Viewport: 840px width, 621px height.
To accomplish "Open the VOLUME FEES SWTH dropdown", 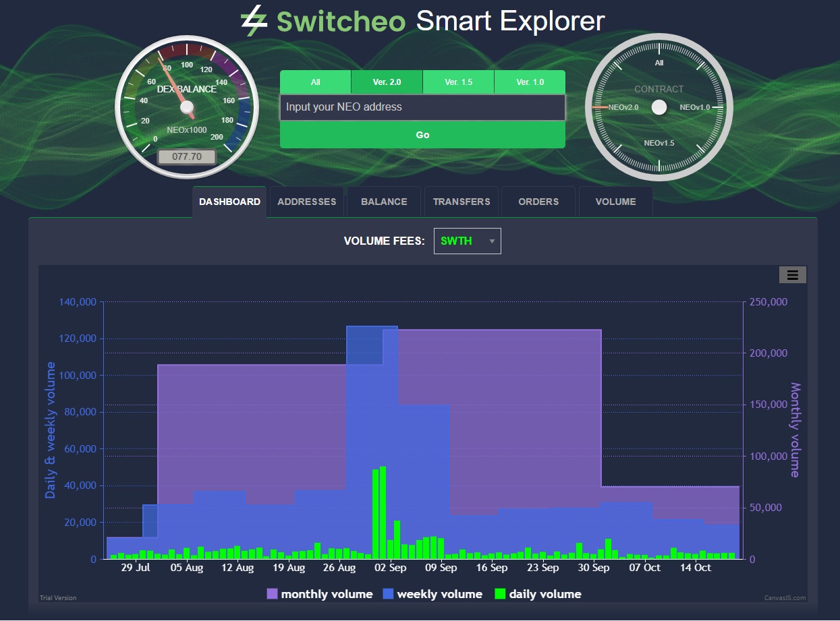I will 468,241.
